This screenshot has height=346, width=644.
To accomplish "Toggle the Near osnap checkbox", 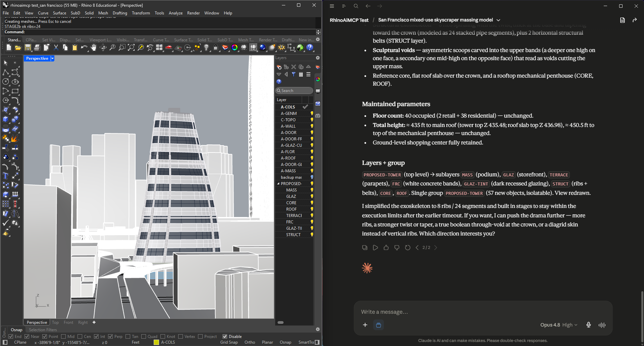I will [x=27, y=337].
